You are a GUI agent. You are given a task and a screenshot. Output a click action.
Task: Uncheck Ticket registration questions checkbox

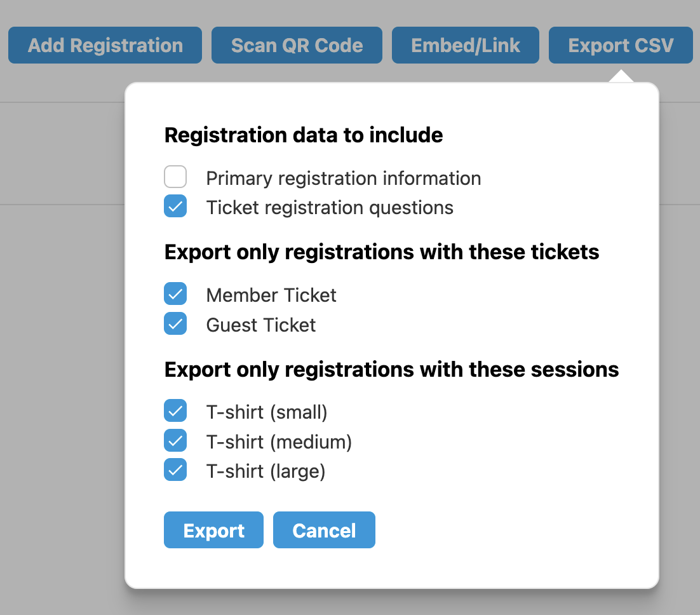click(175, 206)
